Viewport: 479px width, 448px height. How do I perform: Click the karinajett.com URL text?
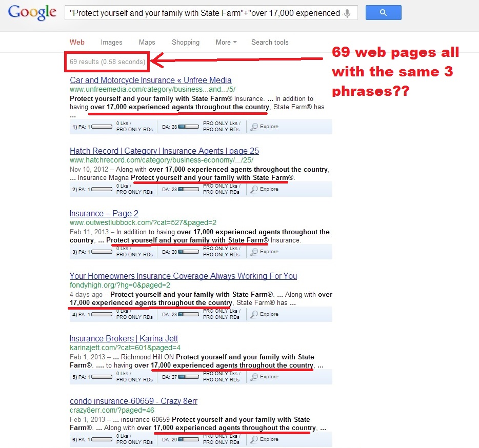click(125, 348)
